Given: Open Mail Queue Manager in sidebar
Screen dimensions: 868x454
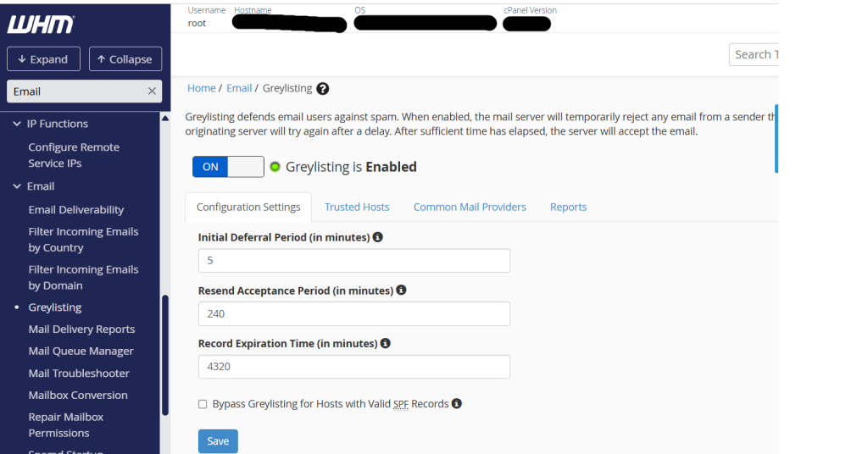Looking at the screenshot, I should (x=81, y=352).
